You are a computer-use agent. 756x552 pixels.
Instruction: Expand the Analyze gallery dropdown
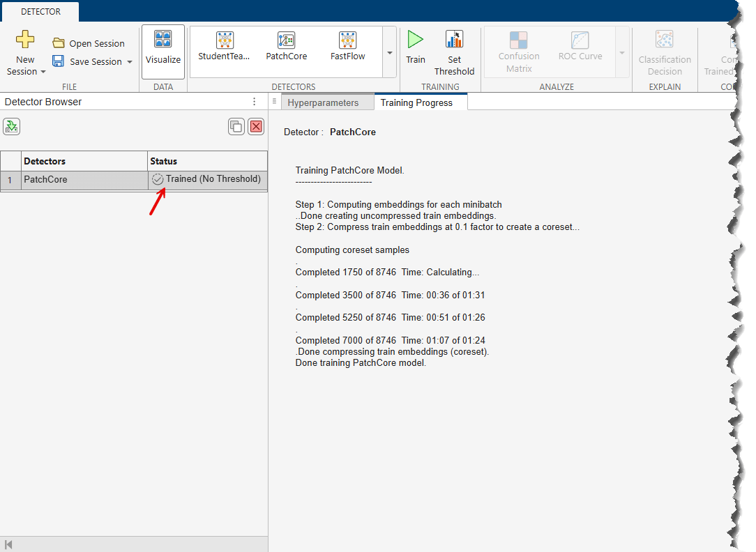[x=622, y=52]
